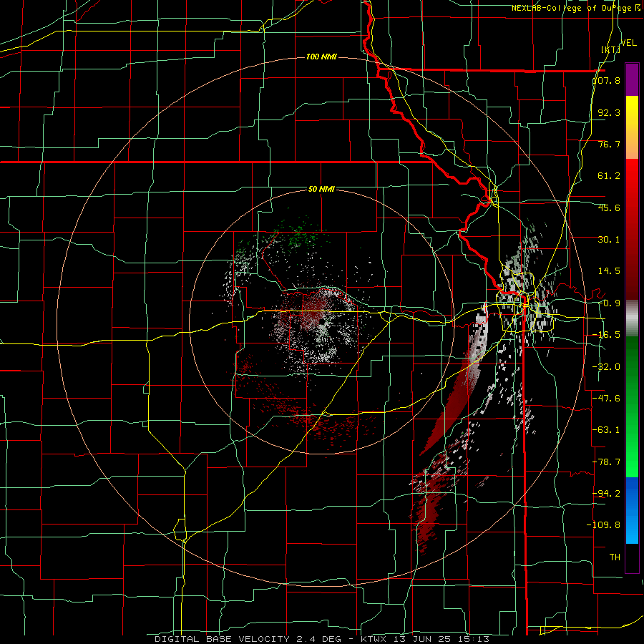The height and width of the screenshot is (644, 644).
Task: Click the -16.5 legend value
Action: [x=607, y=335]
